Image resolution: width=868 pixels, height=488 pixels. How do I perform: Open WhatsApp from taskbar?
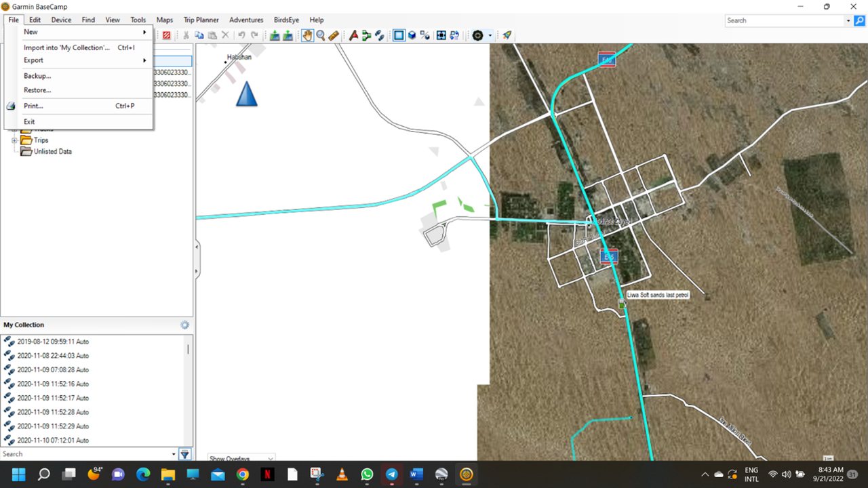click(x=367, y=474)
